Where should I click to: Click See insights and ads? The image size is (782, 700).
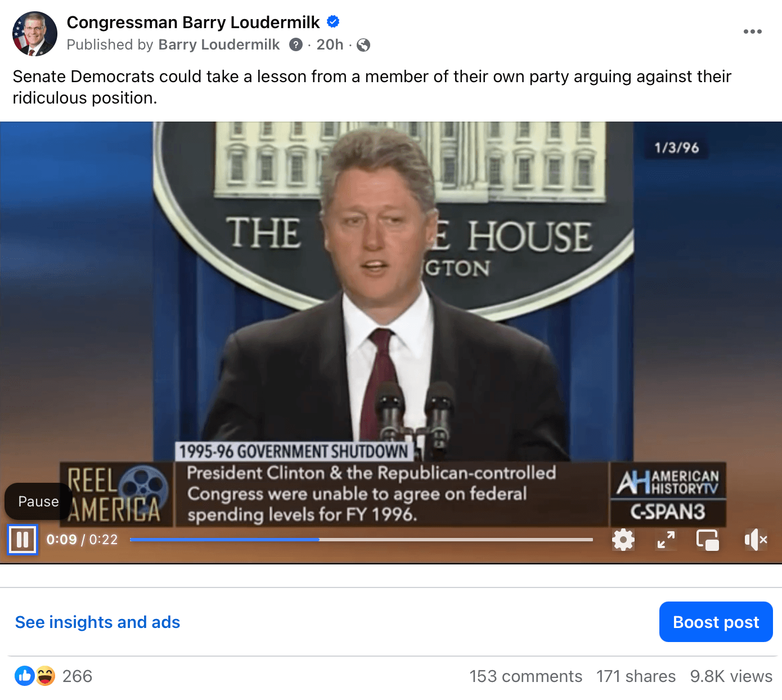tap(97, 622)
